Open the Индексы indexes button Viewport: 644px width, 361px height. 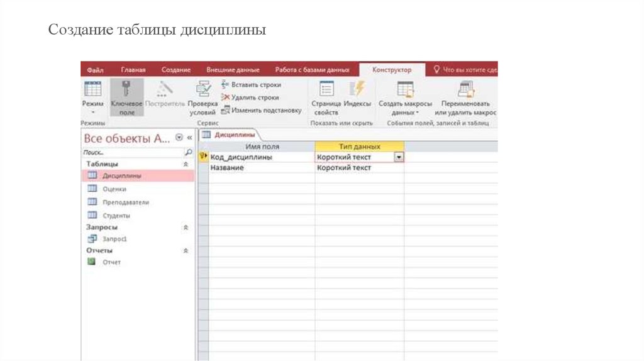[x=357, y=94]
